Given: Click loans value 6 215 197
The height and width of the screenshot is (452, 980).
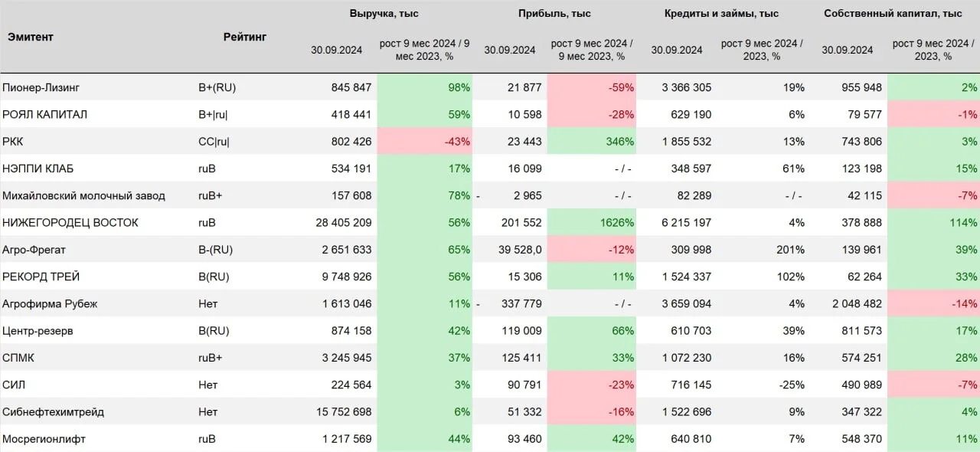Looking at the screenshot, I should (x=687, y=222).
